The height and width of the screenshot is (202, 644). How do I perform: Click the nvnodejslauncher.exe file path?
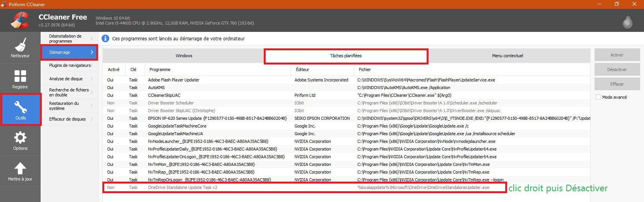click(x=426, y=141)
